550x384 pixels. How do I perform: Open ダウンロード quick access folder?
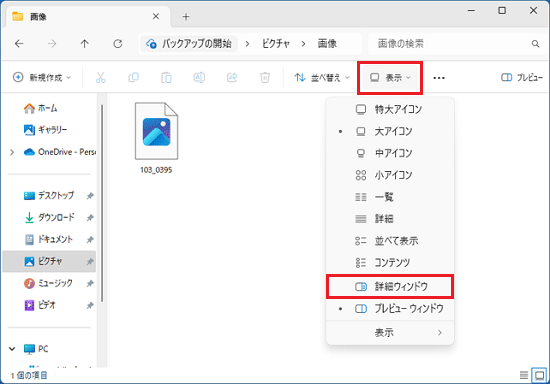[x=49, y=217]
